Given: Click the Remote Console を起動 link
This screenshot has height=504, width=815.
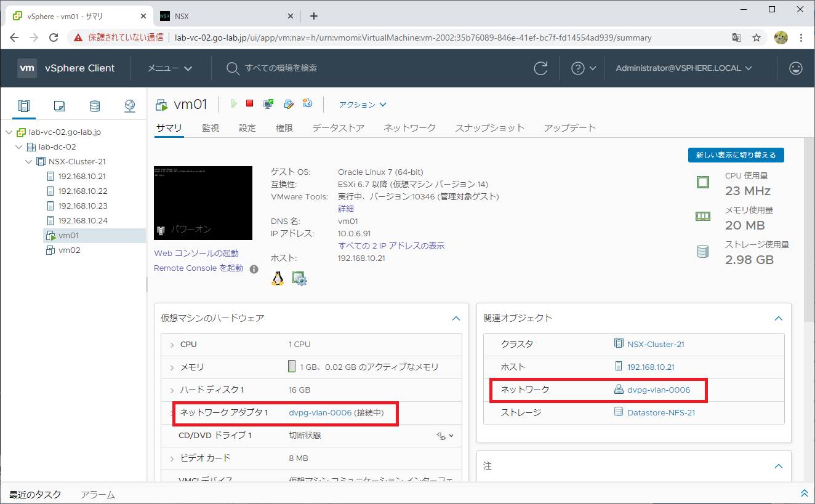Looking at the screenshot, I should pos(198,268).
